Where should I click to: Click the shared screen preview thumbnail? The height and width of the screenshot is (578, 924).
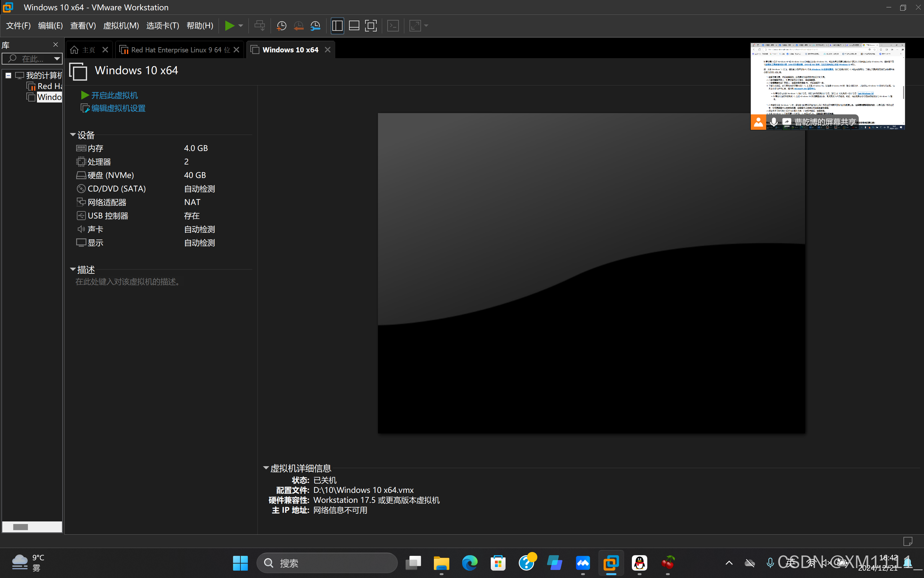click(x=828, y=86)
